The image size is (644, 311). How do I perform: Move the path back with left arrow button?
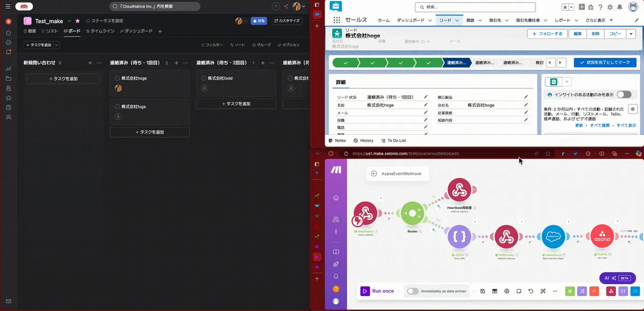(552, 63)
